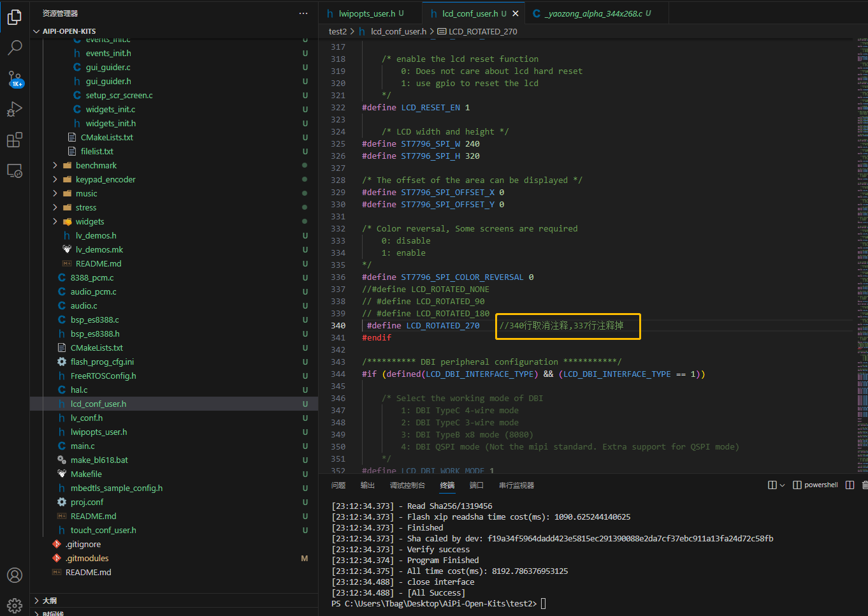Click the git icon of .gitmodules
868x616 pixels.
click(x=57, y=558)
